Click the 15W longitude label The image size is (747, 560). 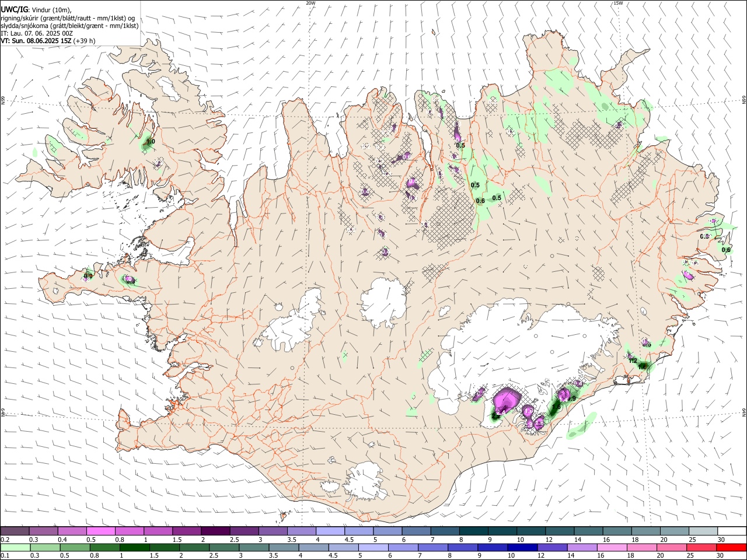(618, 3)
